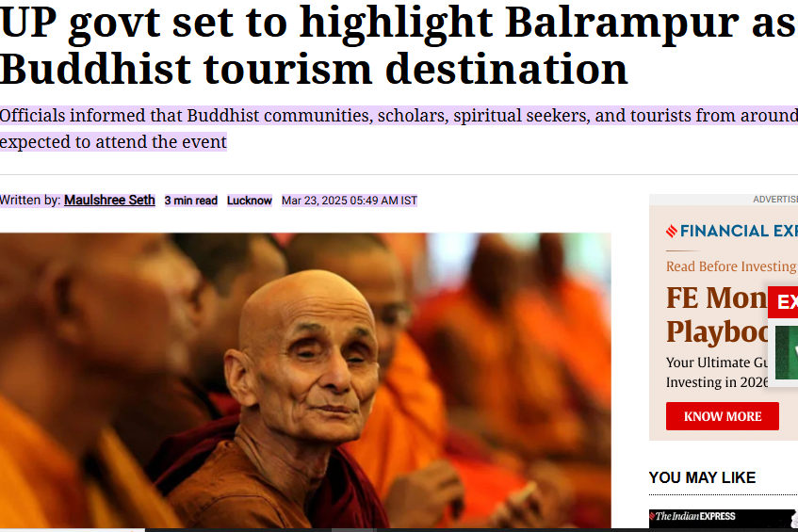Click the red EX floating banner
This screenshot has height=532, width=798.
(x=783, y=302)
